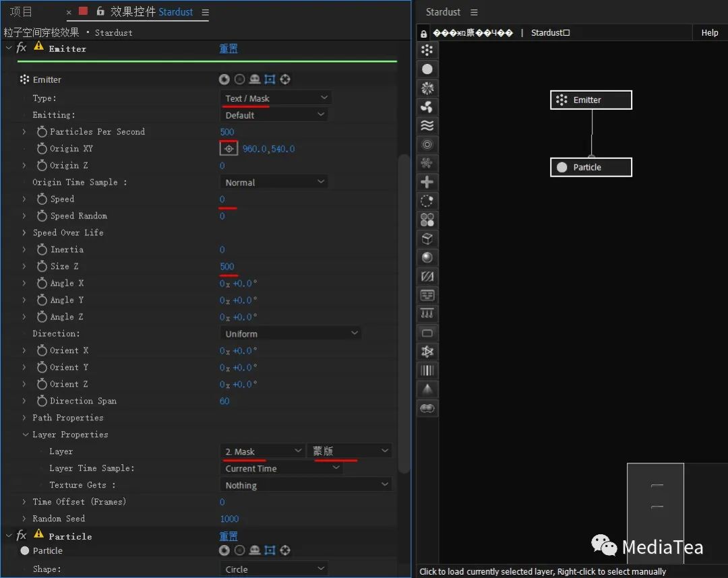Screen dimensions: 728x578
Task: Add a Turbulence node (wavy lines icon)
Action: tap(427, 126)
